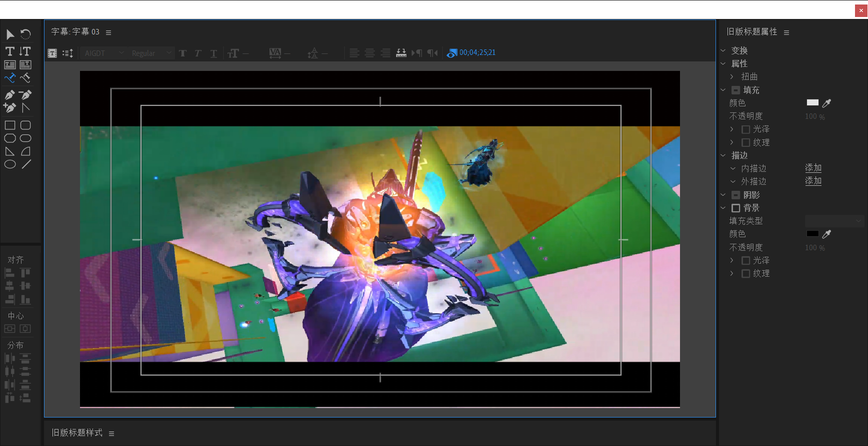This screenshot has width=868, height=446.
Task: Toggle underline text style
Action: 213,53
